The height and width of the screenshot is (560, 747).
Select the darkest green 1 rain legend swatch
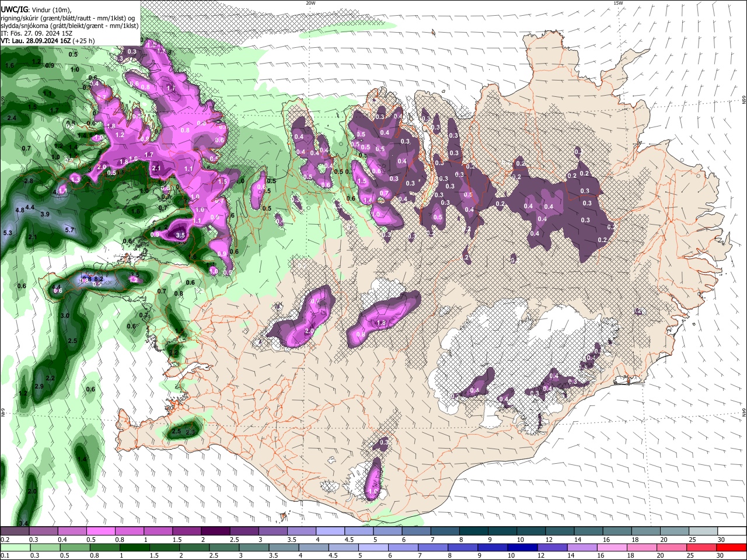tap(134, 548)
